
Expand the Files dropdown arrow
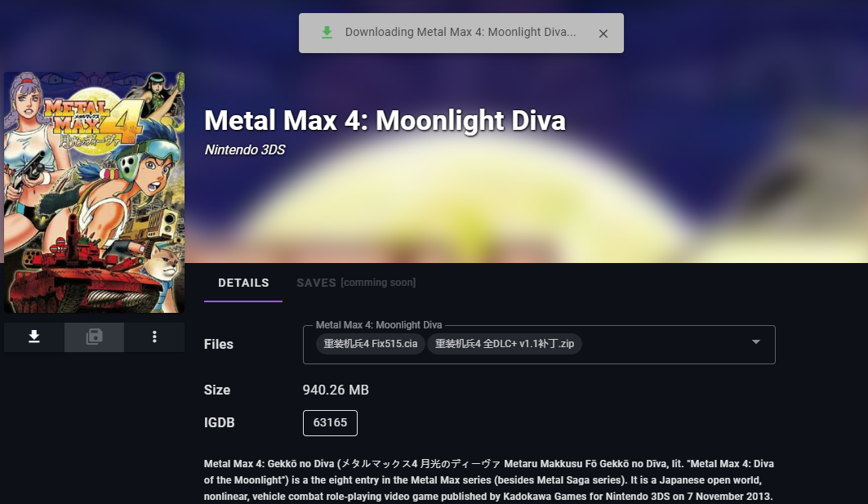coord(755,341)
